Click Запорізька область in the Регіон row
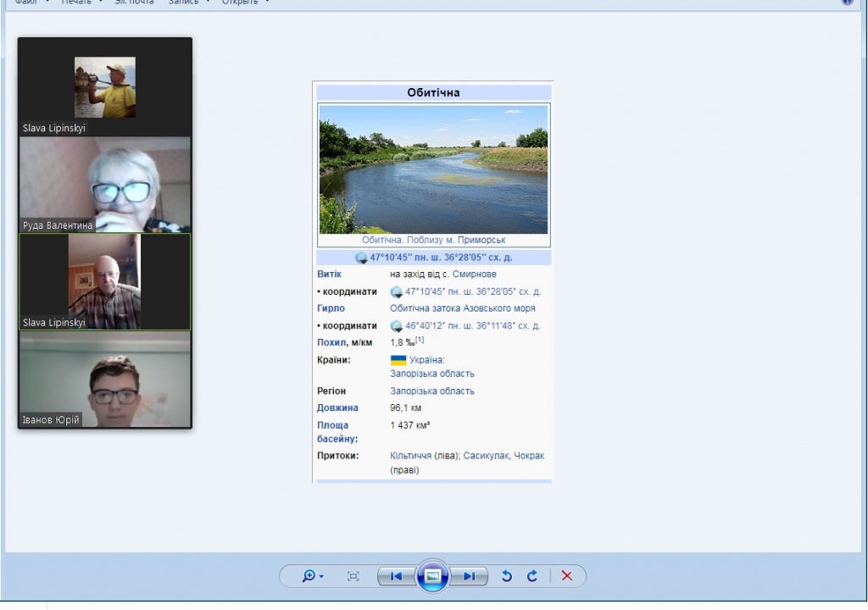Viewport: 868px width, 610px height. point(431,391)
